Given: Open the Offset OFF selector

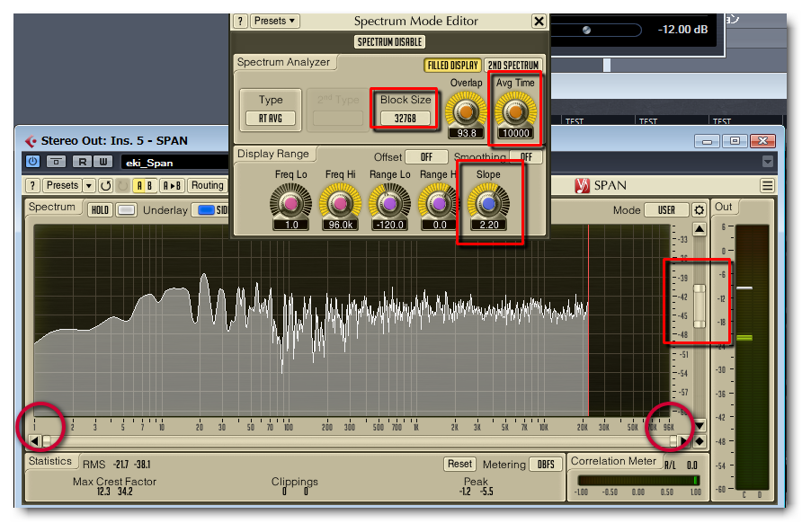Looking at the screenshot, I should (x=426, y=157).
